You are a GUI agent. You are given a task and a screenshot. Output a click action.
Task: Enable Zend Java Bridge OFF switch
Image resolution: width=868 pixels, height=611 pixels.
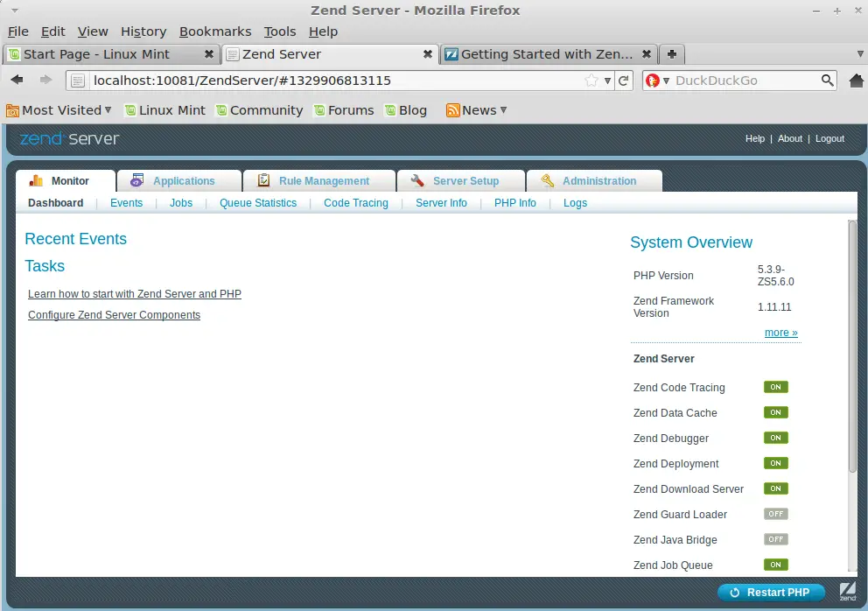[x=775, y=539]
